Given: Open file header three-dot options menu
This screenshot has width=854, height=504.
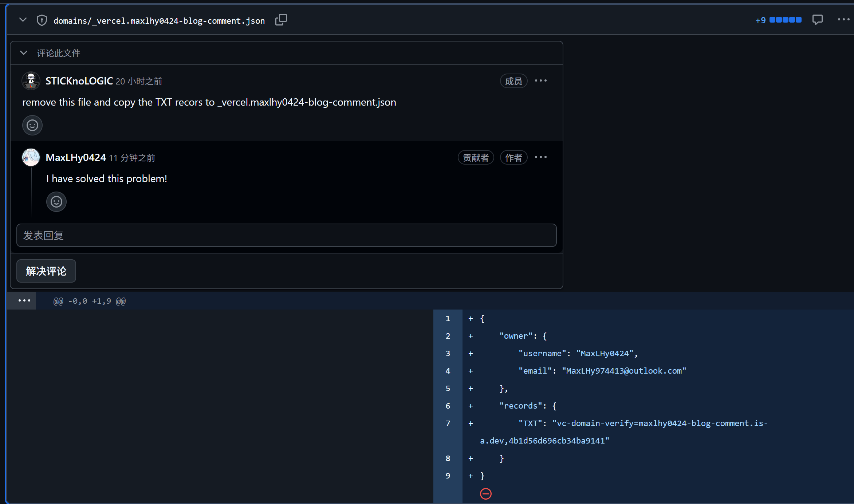Looking at the screenshot, I should 843,20.
